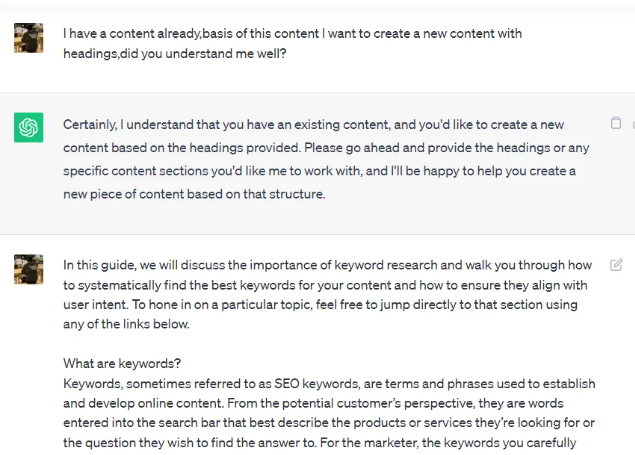Click the line starting "to systematically find the best keywords"
Screen dimensions: 635x455
(325, 285)
